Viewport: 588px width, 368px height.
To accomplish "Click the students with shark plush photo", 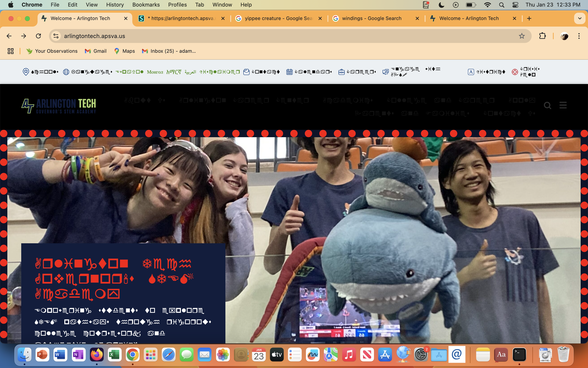I will 294,240.
